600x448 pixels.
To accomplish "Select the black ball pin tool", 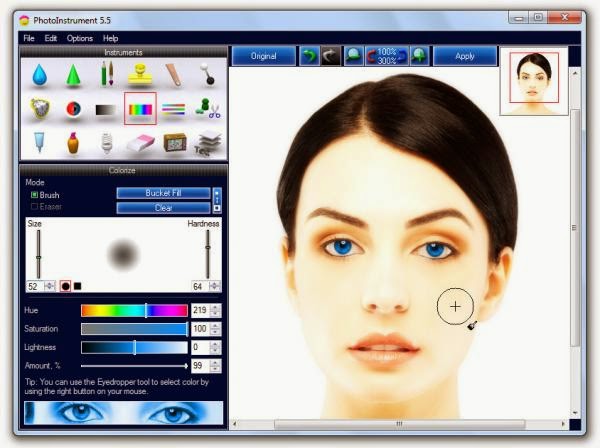I will pos(207,74).
